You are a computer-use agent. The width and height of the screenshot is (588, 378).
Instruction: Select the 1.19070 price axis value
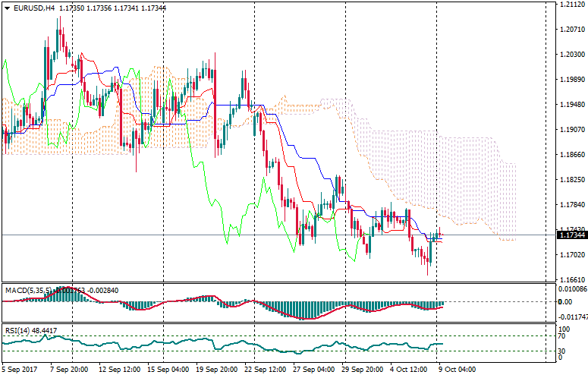[571, 130]
